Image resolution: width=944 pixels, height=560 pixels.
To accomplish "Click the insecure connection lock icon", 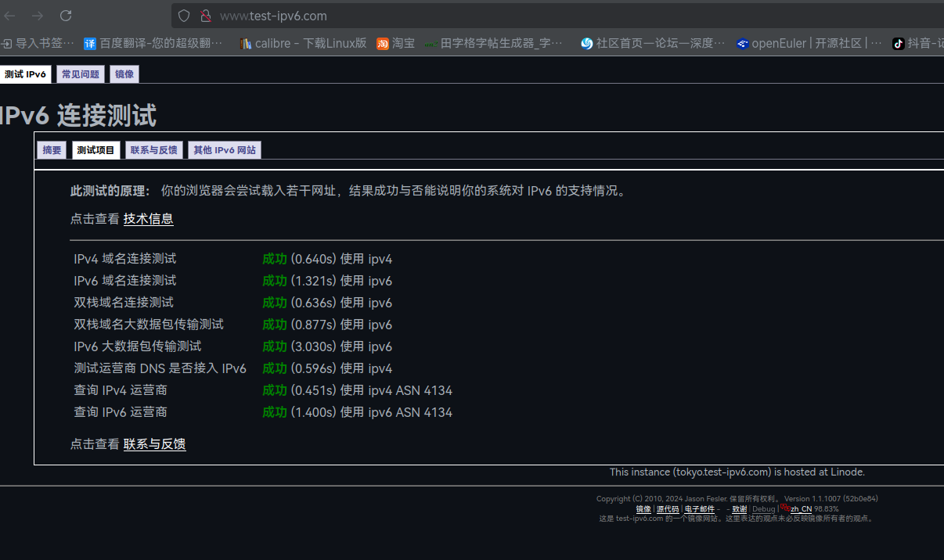I will coord(205,16).
